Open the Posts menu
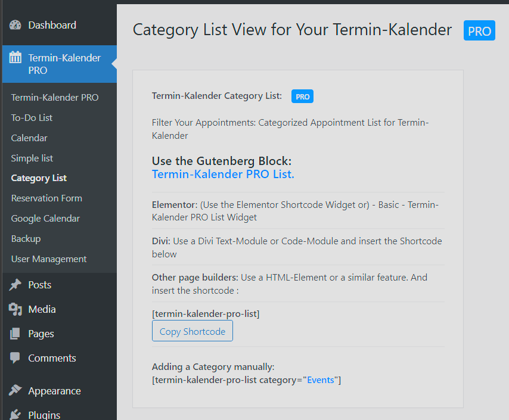 click(x=60, y=285)
